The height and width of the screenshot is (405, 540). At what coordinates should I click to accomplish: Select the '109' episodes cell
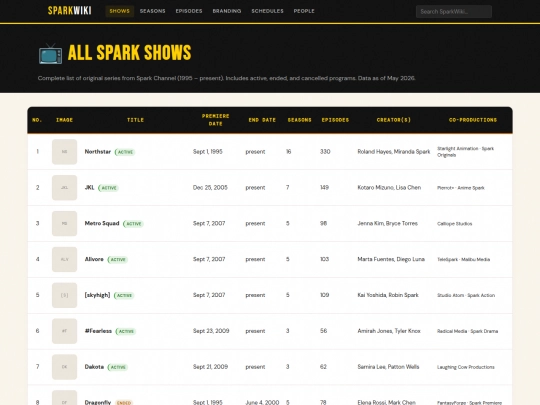click(x=324, y=295)
